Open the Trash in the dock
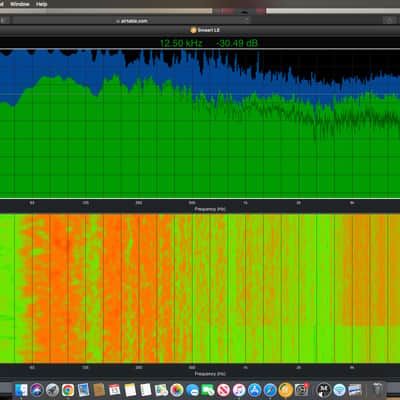Viewport: 400px width, 400px height. coord(377,389)
